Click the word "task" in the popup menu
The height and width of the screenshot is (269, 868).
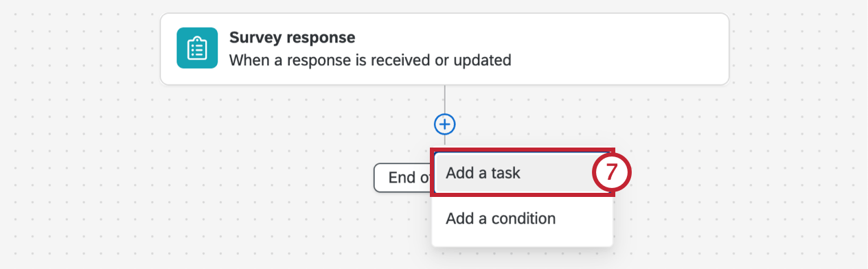(x=505, y=174)
